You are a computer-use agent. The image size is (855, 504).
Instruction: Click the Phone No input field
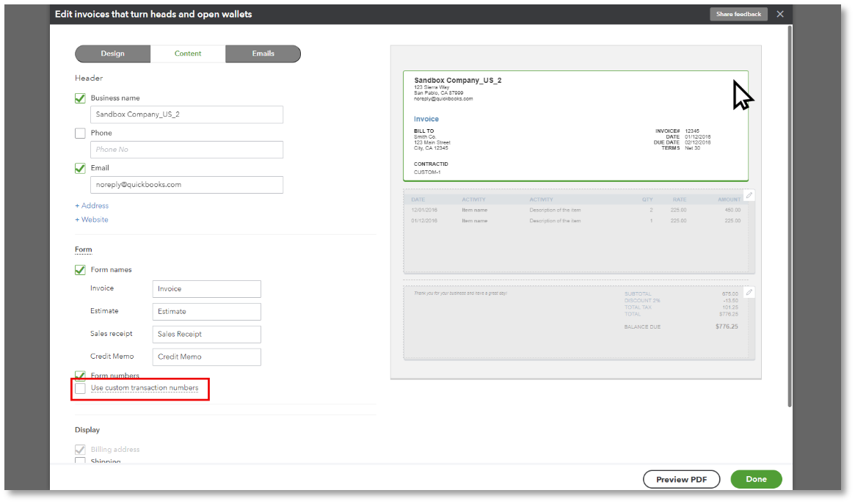[186, 150]
